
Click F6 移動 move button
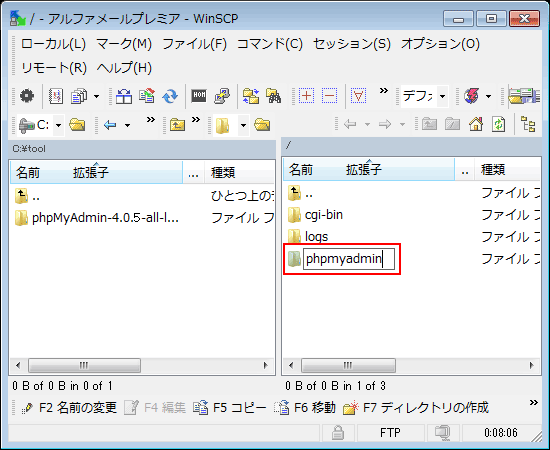point(304,408)
